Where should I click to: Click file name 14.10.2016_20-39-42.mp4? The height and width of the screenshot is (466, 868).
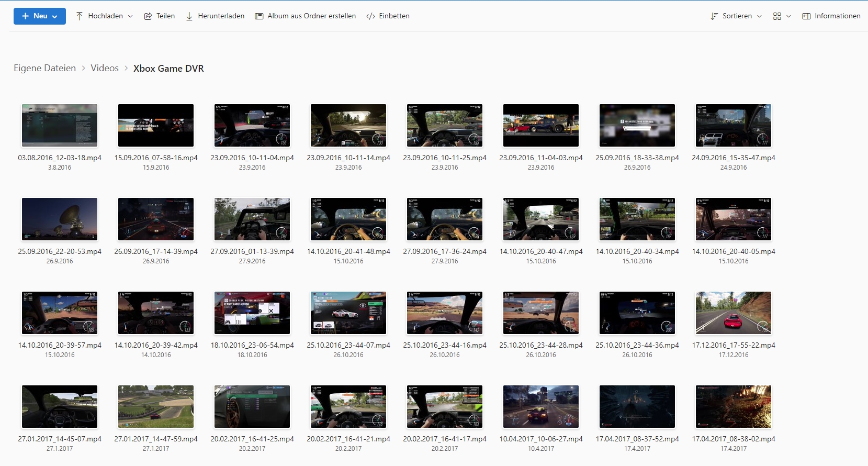[x=156, y=345]
